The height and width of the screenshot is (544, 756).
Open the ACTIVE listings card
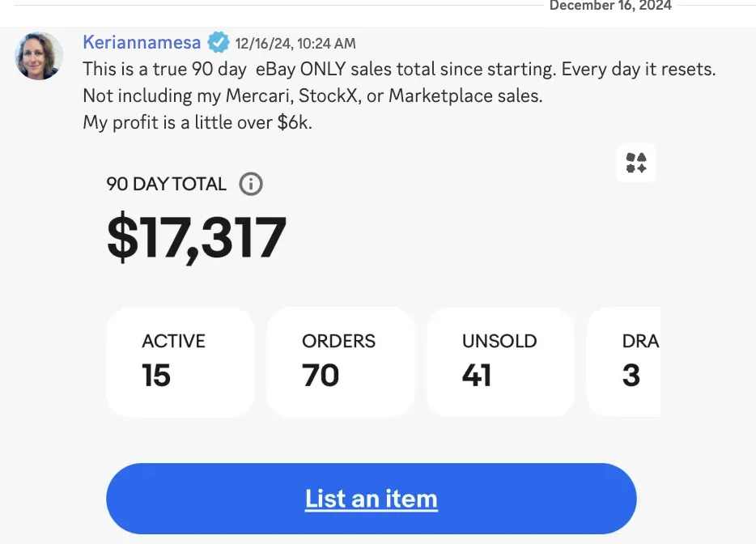coord(180,362)
